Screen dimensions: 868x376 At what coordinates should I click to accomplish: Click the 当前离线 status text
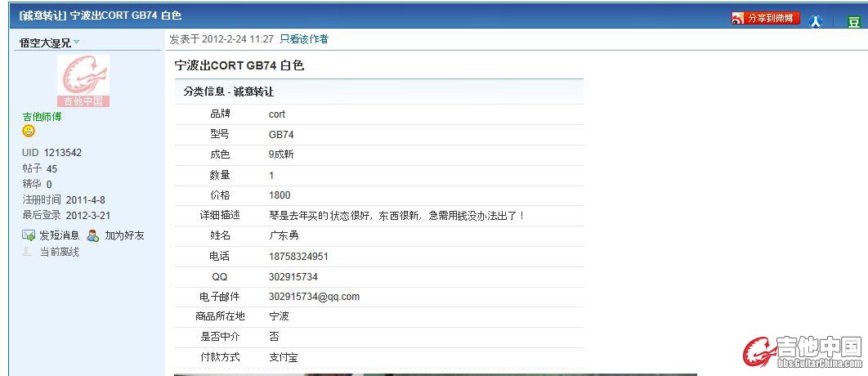pos(59,252)
